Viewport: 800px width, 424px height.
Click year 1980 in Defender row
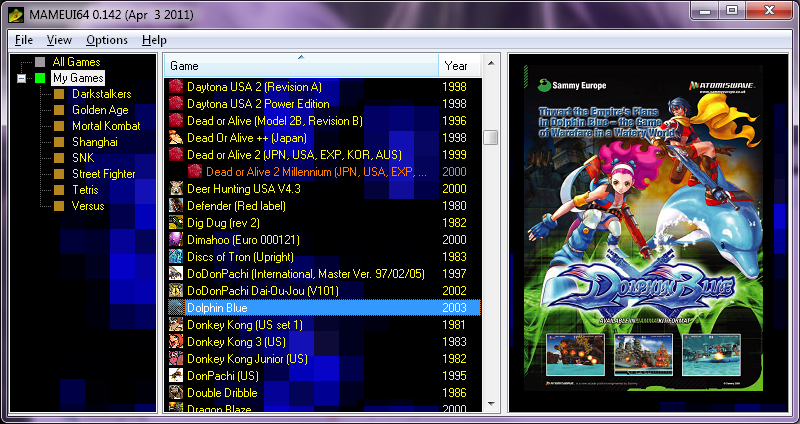[454, 206]
